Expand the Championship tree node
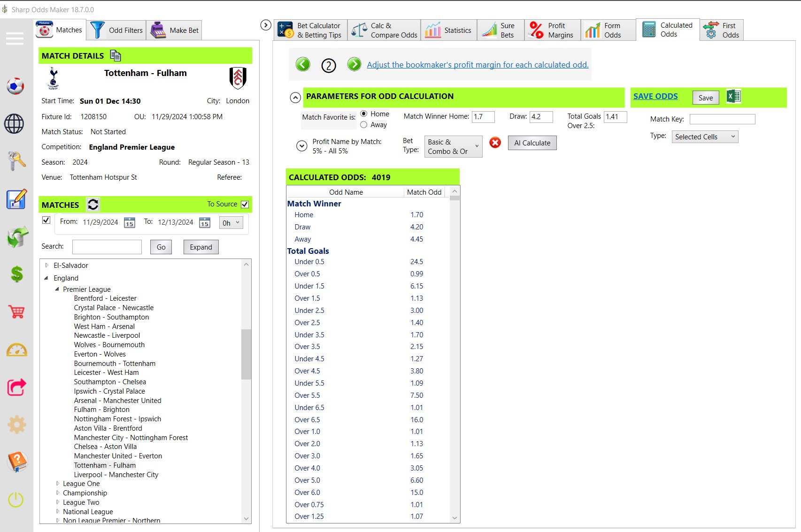Image resolution: width=801 pixels, height=532 pixels. [x=58, y=493]
